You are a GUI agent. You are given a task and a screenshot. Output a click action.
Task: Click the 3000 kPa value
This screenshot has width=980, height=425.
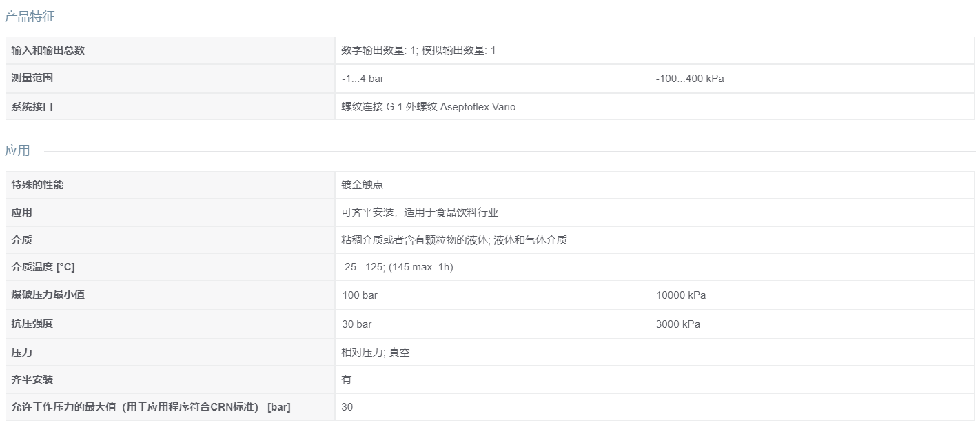point(678,324)
